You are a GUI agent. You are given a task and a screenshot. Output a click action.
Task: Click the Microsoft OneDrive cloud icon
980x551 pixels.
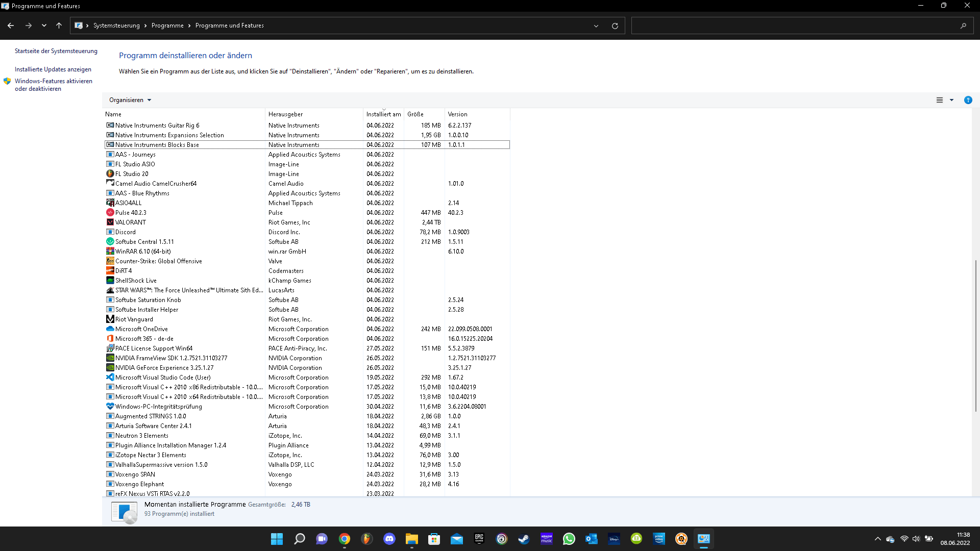point(110,329)
